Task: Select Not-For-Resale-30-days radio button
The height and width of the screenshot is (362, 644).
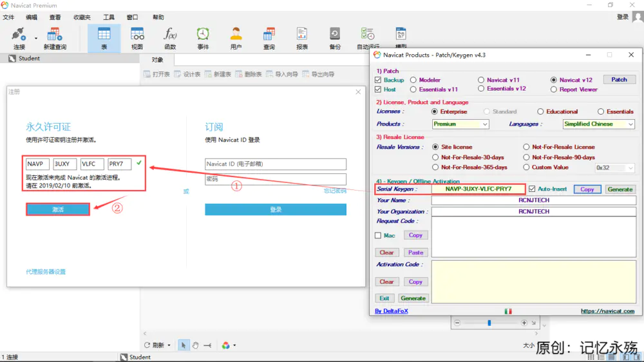Action: [x=435, y=157]
